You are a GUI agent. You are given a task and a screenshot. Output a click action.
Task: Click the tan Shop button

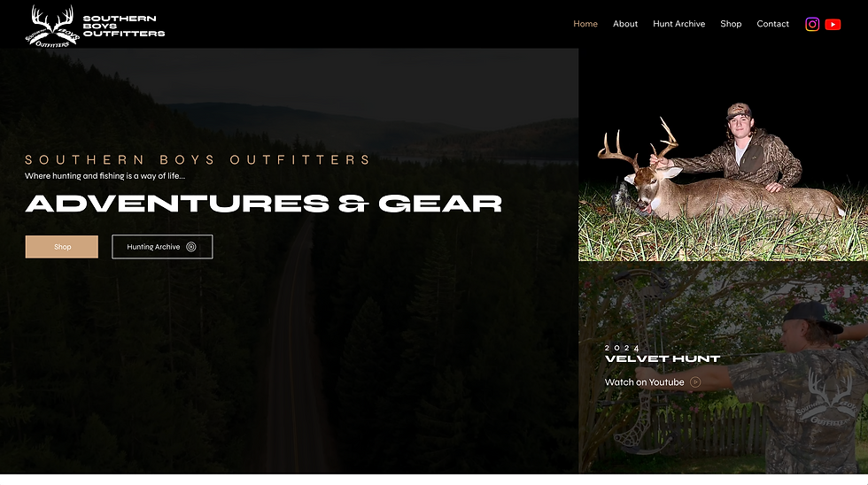pos(61,247)
